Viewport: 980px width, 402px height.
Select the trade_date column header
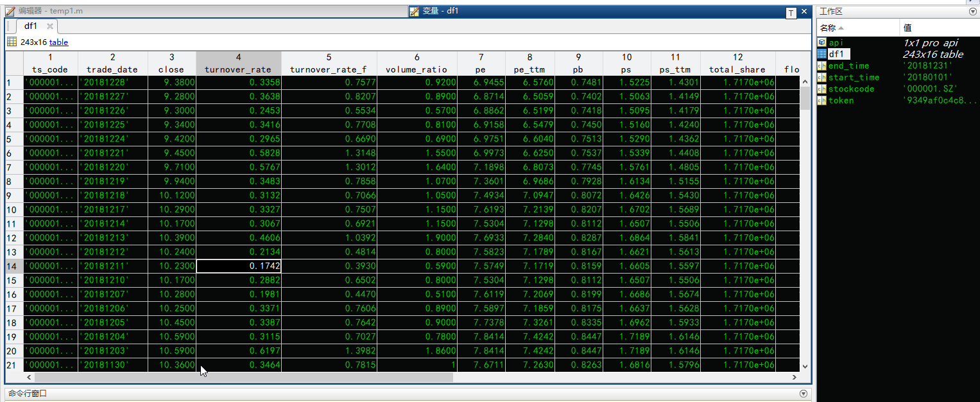[112, 64]
